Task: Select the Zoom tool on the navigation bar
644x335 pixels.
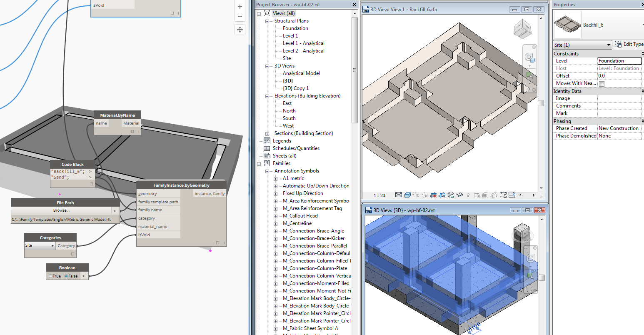Action: (529, 75)
